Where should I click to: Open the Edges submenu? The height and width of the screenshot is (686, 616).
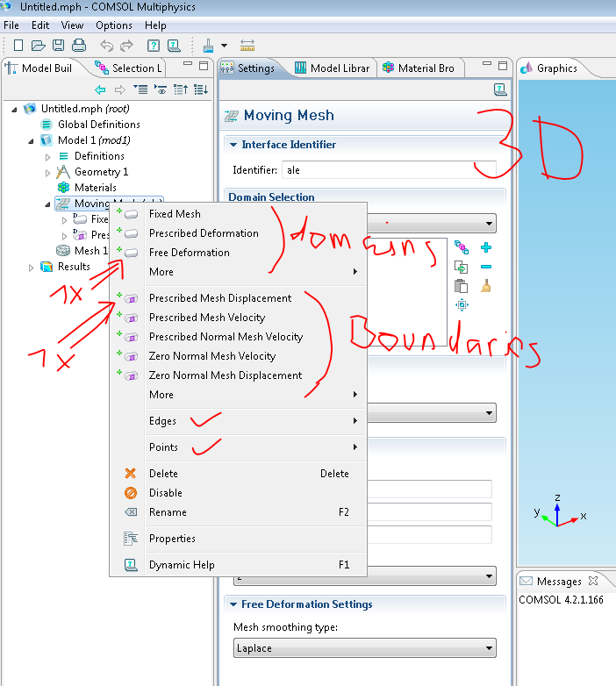[x=162, y=421]
